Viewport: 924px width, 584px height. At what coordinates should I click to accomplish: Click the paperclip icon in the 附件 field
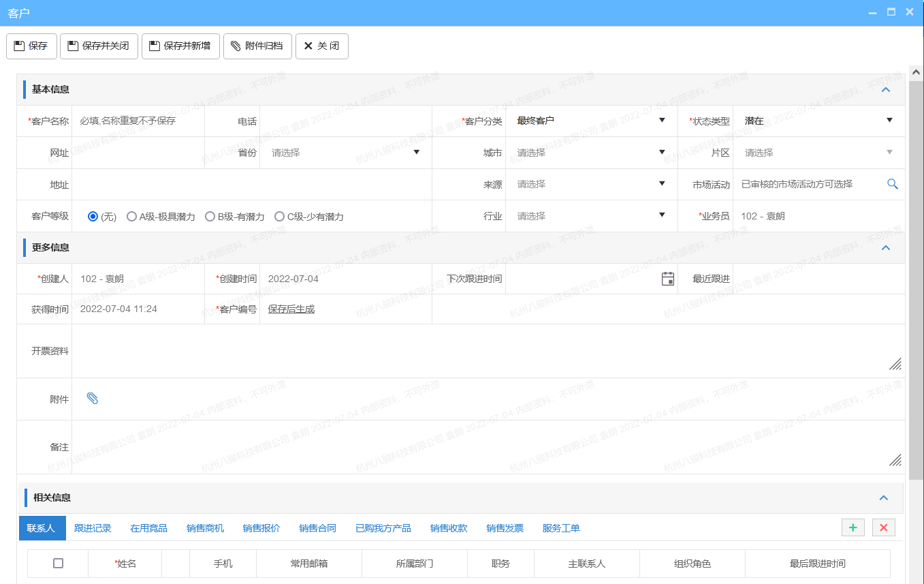[x=92, y=399]
